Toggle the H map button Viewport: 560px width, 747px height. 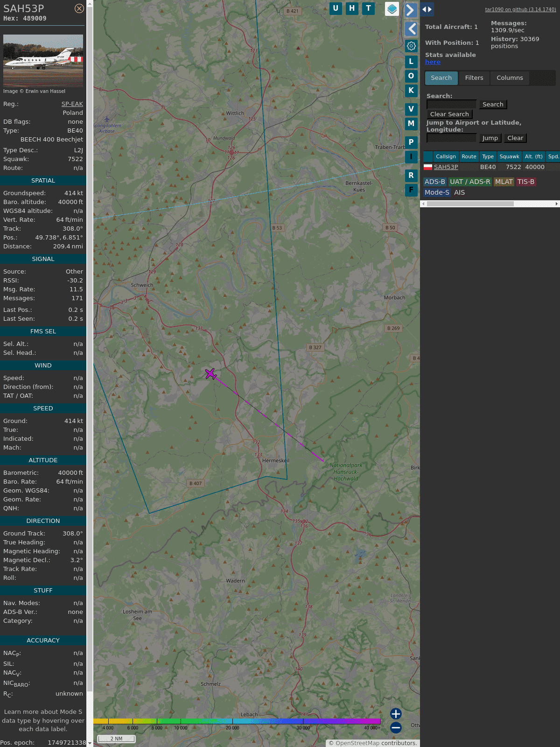point(352,8)
